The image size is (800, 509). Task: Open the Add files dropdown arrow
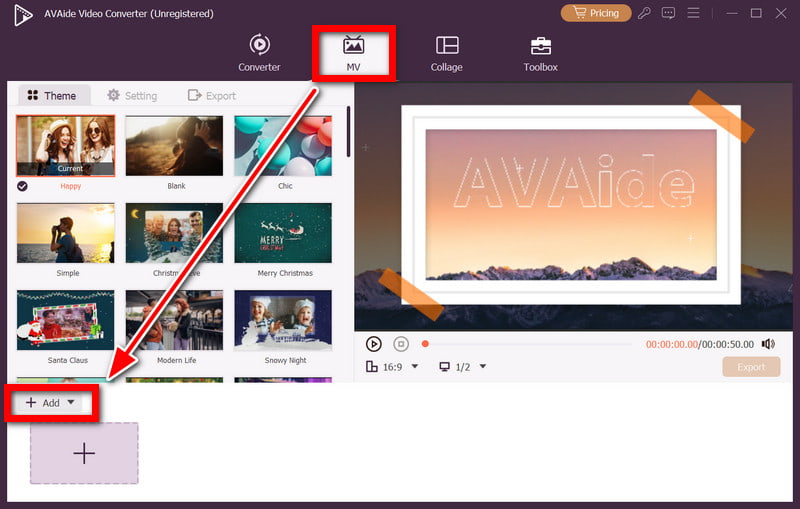pyautogui.click(x=71, y=403)
